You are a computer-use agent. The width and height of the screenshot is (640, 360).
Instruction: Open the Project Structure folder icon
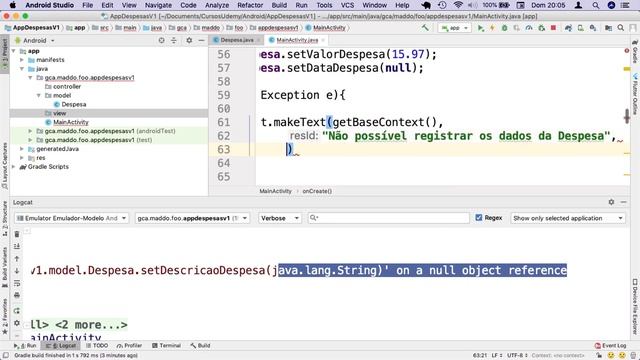(608, 28)
